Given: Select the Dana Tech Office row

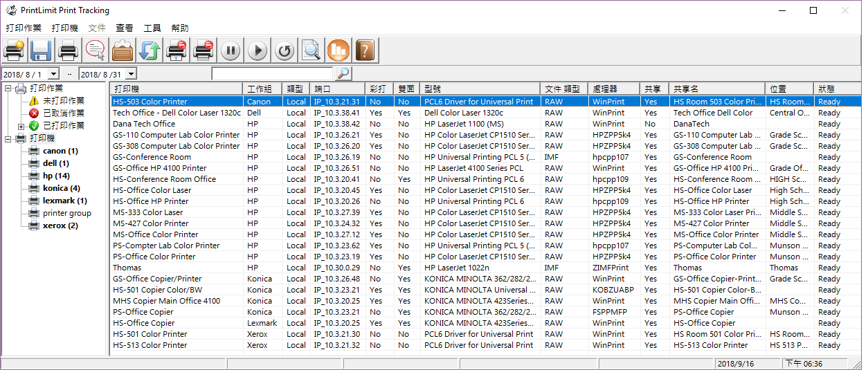Looking at the screenshot, I should pos(485,124).
